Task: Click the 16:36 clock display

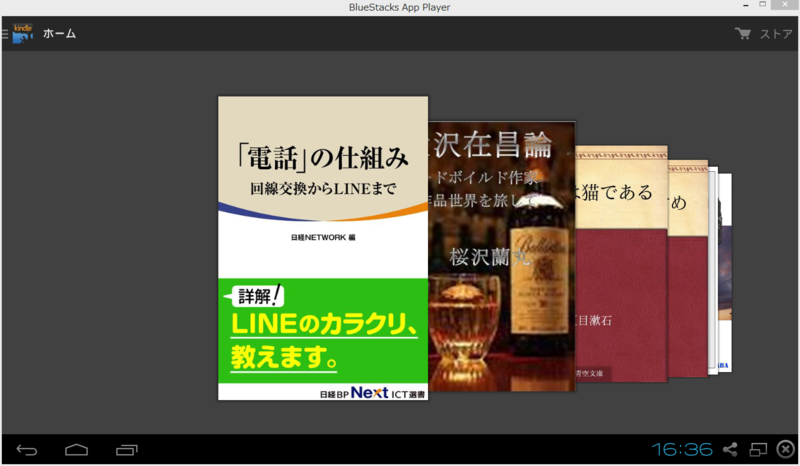Action: [x=682, y=449]
